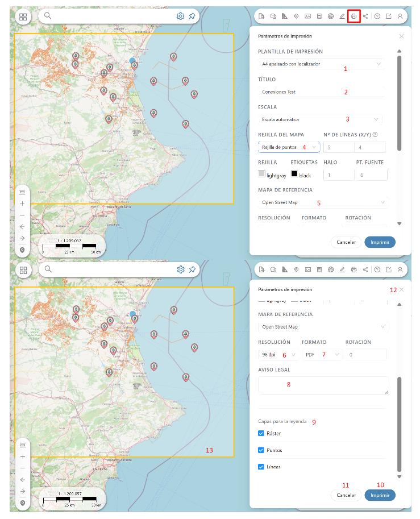420x519 pixels.
Task: Open the 96 dpi resolution dropdown
Action: click(278, 355)
